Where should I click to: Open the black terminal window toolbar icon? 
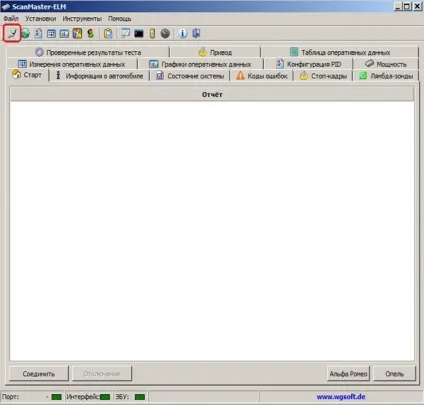(x=139, y=33)
